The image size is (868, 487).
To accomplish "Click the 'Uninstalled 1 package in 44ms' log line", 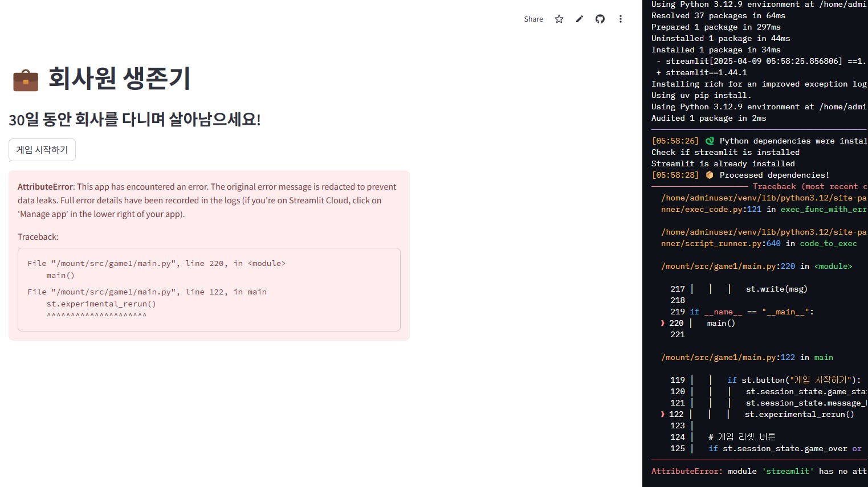I will [x=721, y=38].
